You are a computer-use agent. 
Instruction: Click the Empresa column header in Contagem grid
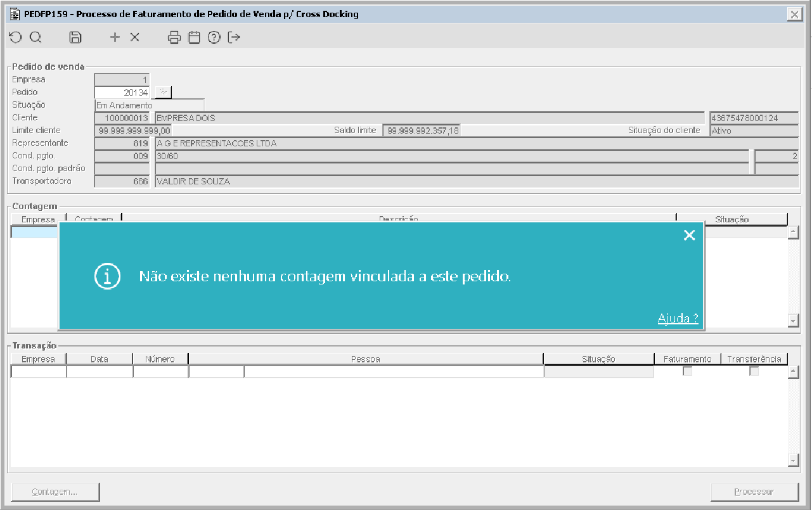39,219
